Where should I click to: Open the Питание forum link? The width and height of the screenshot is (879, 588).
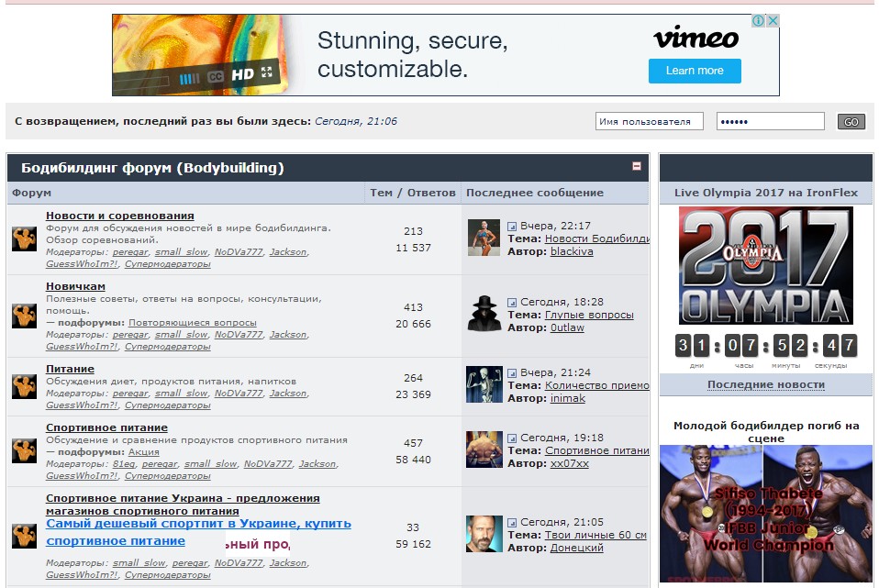pos(71,370)
